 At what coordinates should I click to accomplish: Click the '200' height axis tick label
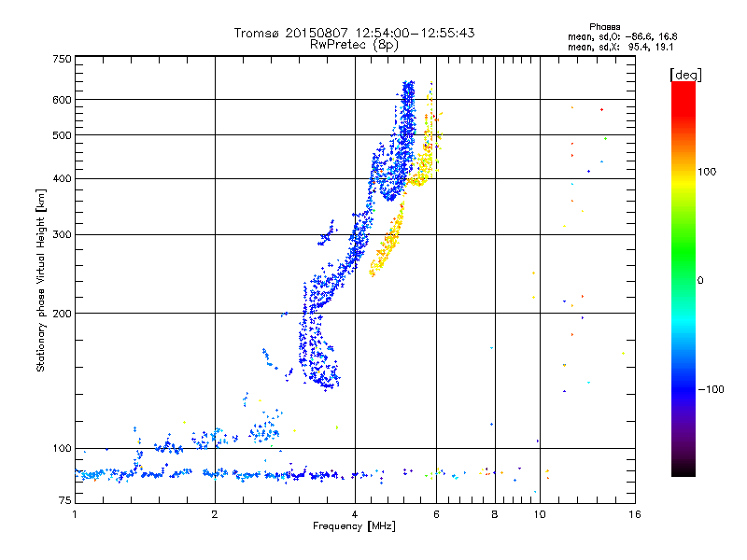click(x=62, y=314)
